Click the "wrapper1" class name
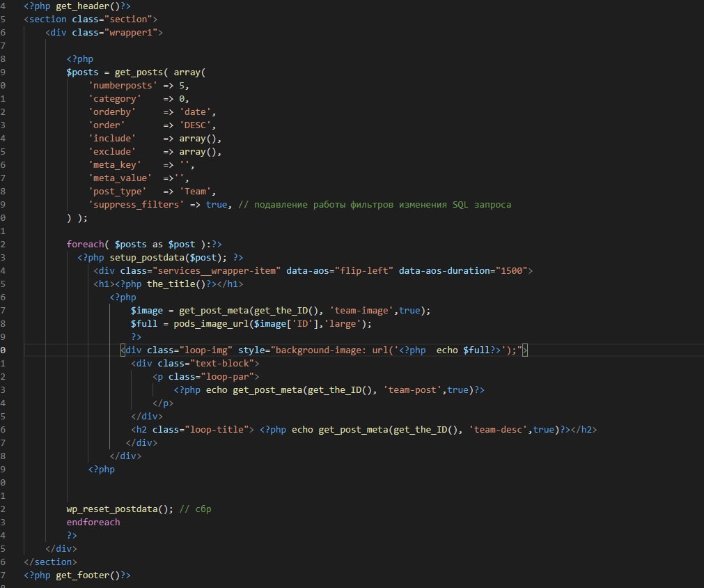 131,33
